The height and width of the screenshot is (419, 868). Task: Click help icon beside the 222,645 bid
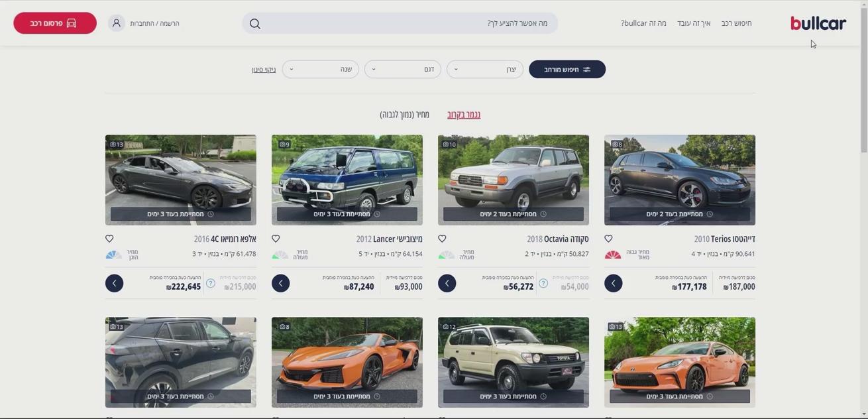click(x=211, y=283)
